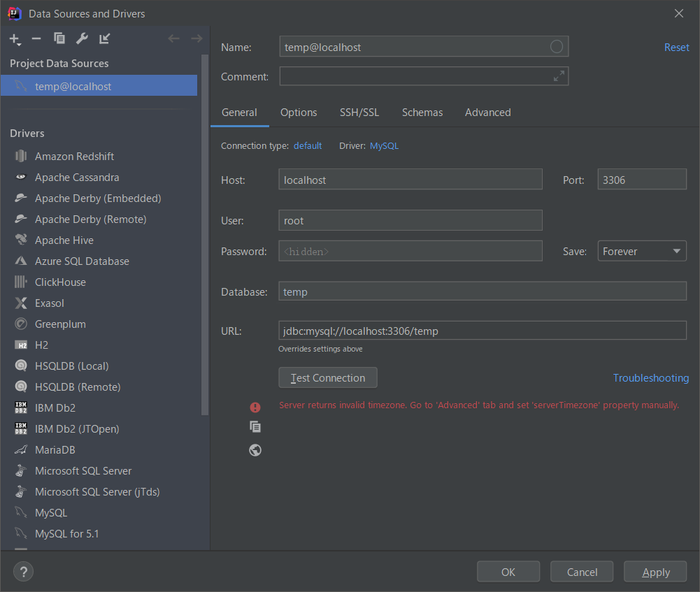Viewport: 700px width, 592px height.
Task: Duplicate the data source via copy icon
Action: [x=59, y=39]
